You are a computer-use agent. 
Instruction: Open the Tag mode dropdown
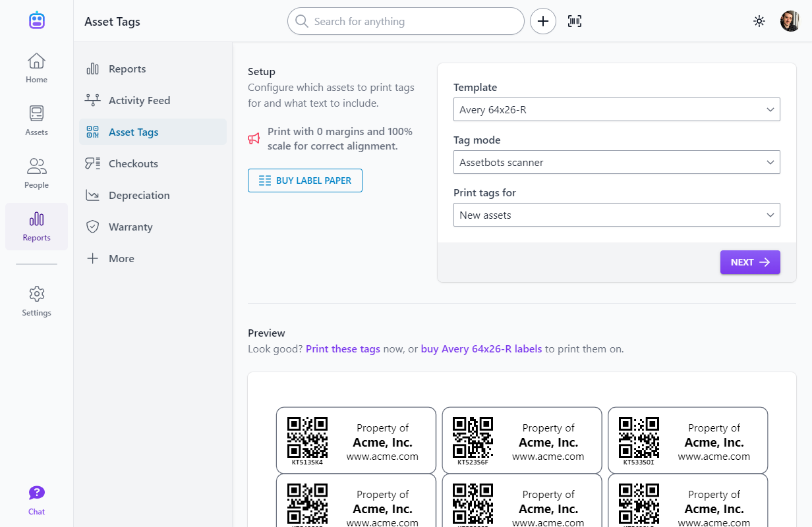[616, 162]
